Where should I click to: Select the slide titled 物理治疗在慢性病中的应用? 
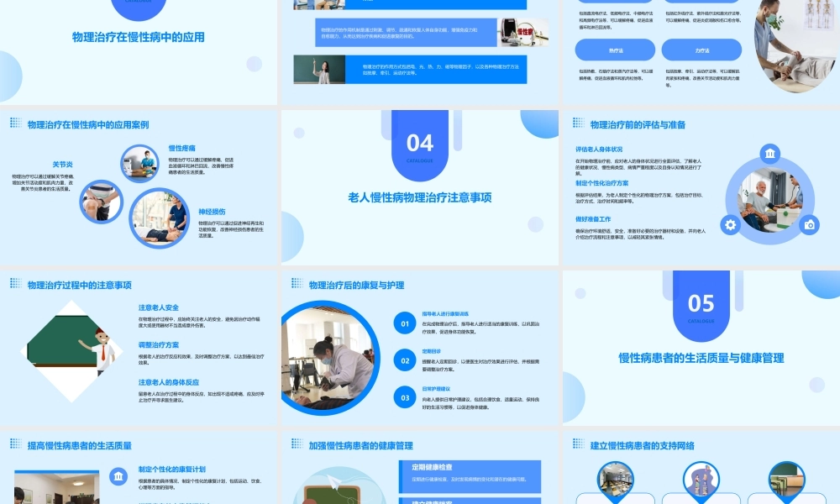tap(139, 52)
